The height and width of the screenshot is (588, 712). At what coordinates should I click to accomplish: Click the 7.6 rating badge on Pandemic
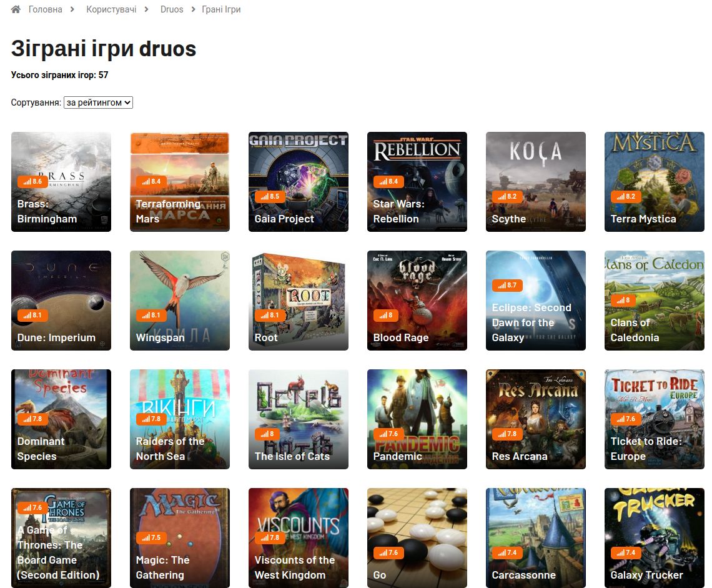[388, 434]
